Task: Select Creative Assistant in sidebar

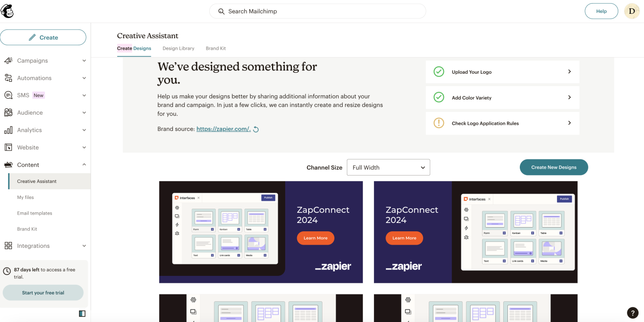Action: point(49,181)
